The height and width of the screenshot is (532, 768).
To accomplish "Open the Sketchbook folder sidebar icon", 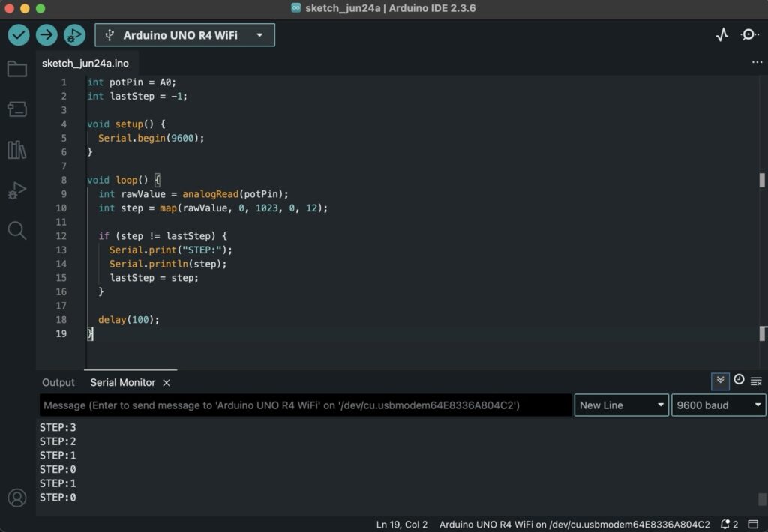I will click(17, 69).
